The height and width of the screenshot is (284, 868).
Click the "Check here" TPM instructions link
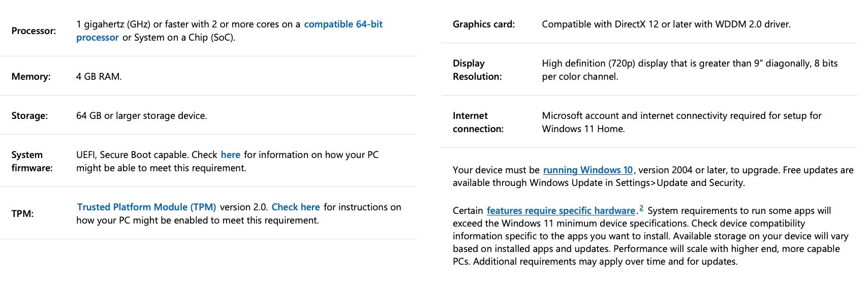pyautogui.click(x=295, y=207)
